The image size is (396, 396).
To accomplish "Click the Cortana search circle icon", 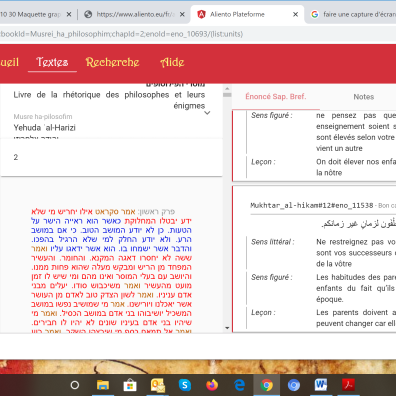I will (x=75, y=385).
